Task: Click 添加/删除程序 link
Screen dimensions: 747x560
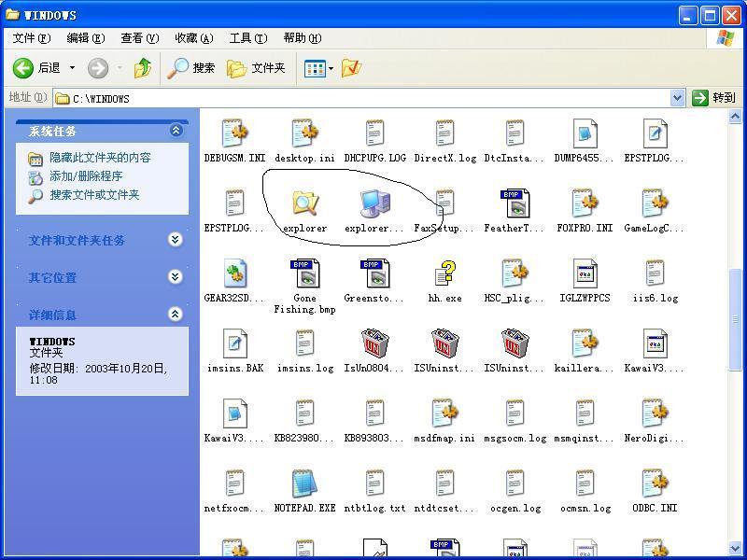Action: click(x=86, y=176)
